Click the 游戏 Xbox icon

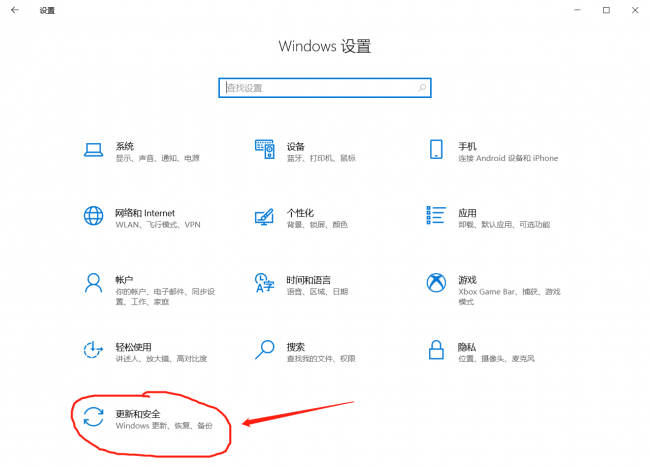click(436, 283)
